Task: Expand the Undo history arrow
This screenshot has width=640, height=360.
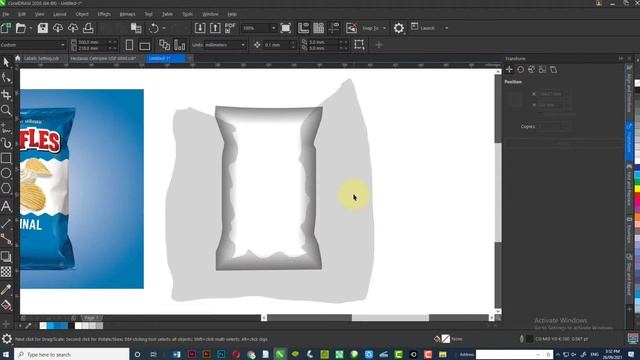Action: click(x=164, y=28)
